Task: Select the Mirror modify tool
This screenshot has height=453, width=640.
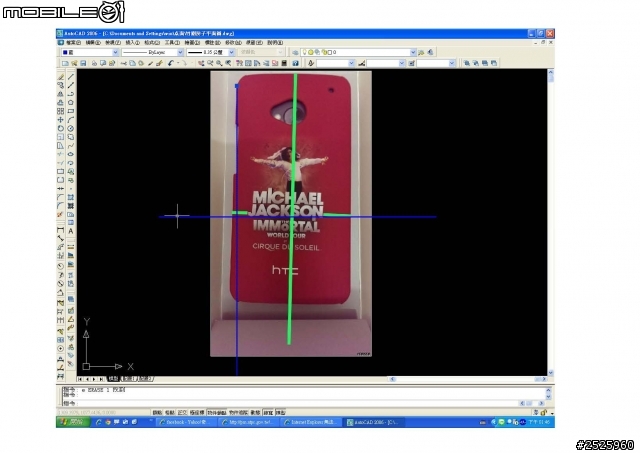Action: click(60, 94)
